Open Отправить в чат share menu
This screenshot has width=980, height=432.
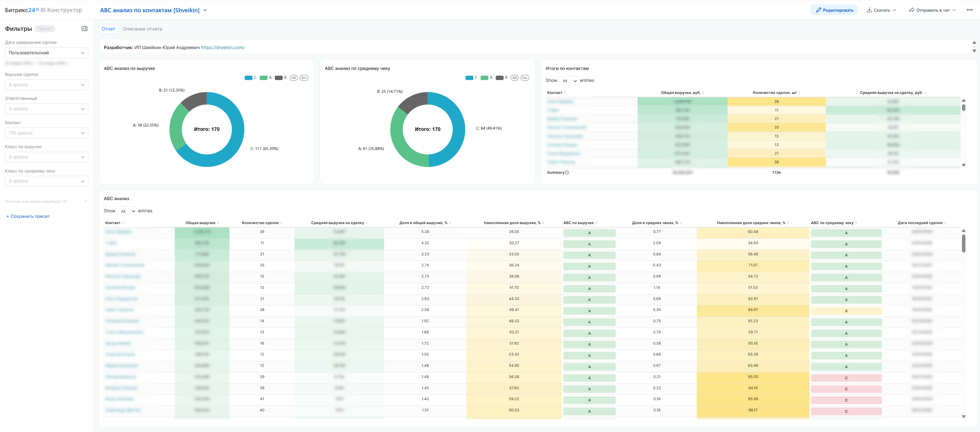click(932, 10)
